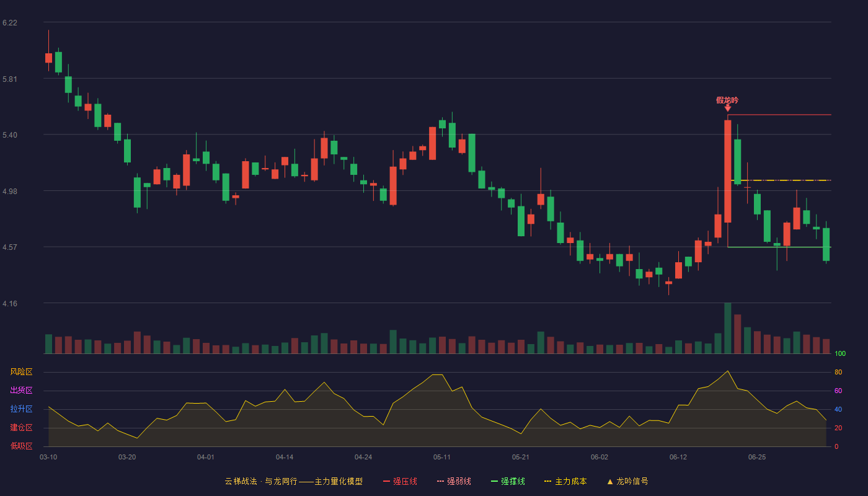Click the 假龙吟 signal marker arrow
The width and height of the screenshot is (868, 496).
click(728, 108)
